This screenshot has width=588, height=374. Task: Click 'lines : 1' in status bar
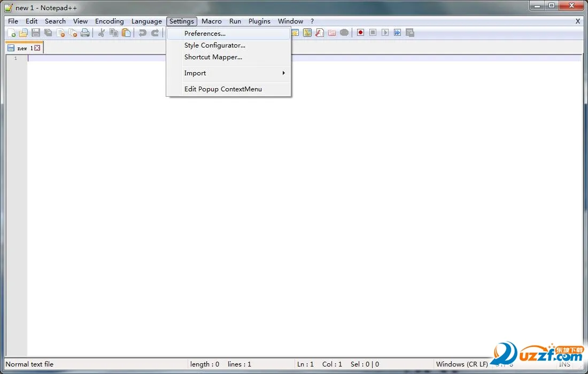point(239,364)
